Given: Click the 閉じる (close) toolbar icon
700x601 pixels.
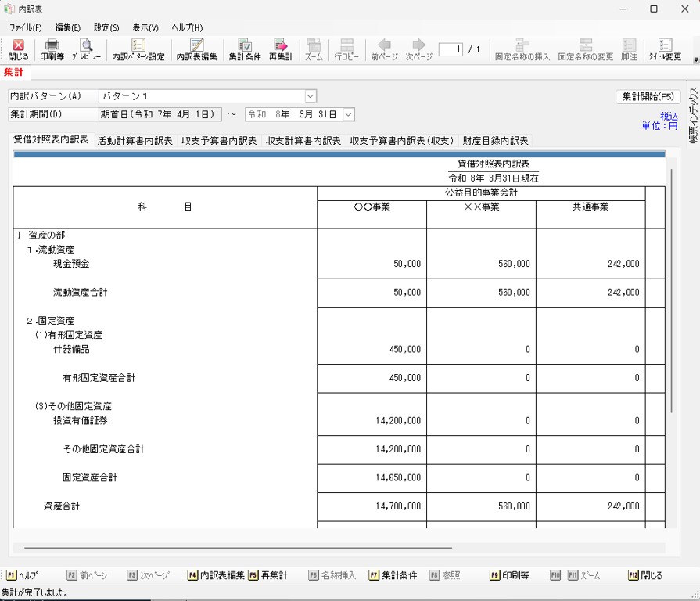Looking at the screenshot, I should pyautogui.click(x=17, y=50).
